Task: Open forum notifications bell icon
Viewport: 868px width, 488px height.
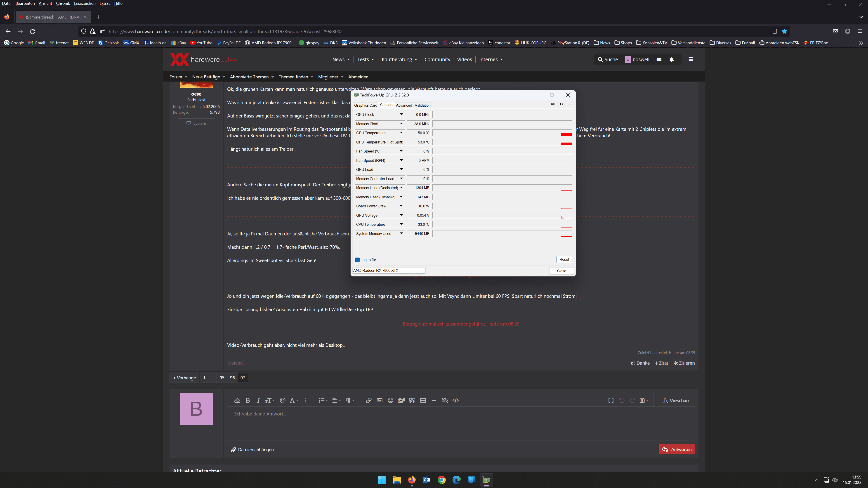Action: click(x=672, y=59)
